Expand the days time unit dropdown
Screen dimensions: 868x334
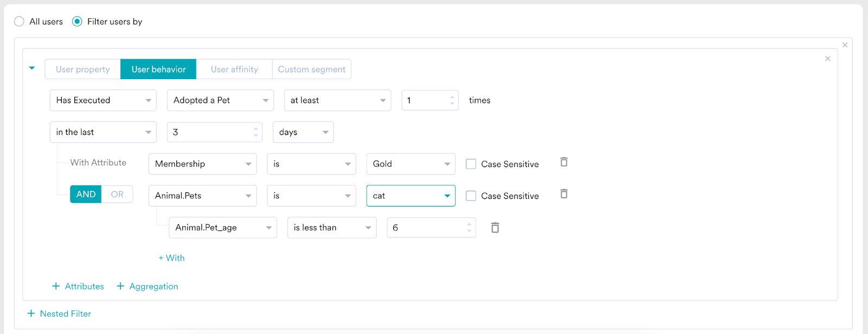tap(303, 132)
